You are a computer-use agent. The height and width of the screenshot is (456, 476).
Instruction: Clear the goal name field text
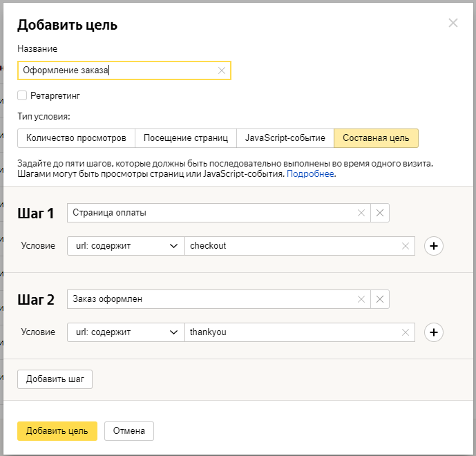coord(221,70)
